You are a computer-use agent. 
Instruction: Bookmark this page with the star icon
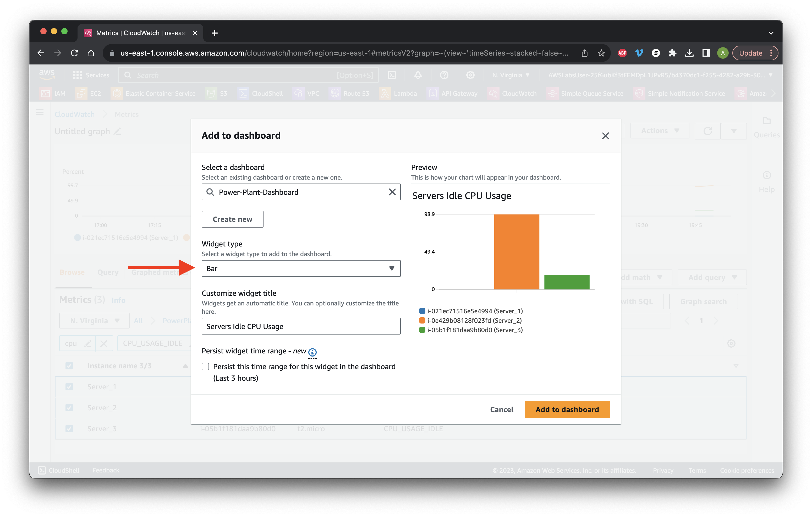point(601,53)
